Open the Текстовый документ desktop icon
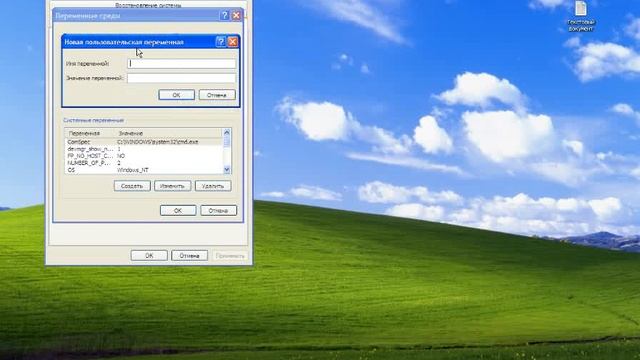This screenshot has height=360, width=640. click(581, 16)
